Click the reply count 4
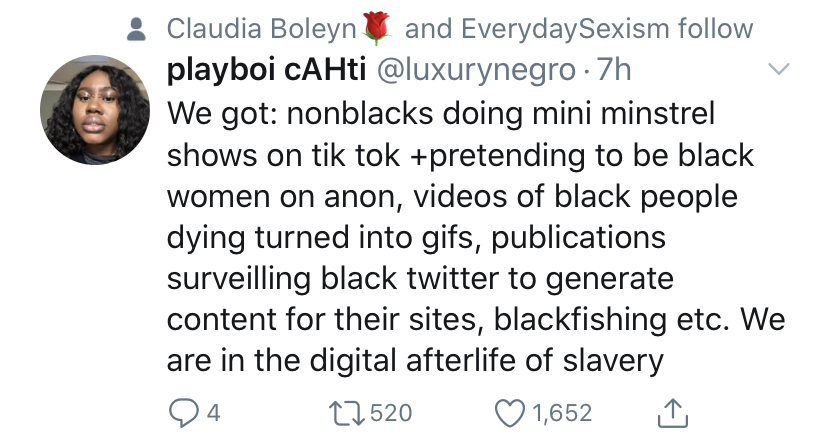The image size is (828, 448). (x=213, y=413)
